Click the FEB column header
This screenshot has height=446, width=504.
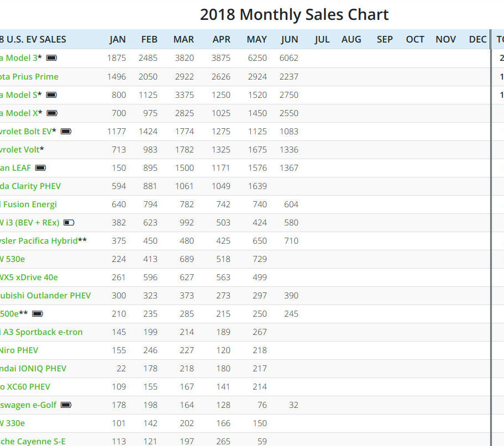pos(149,40)
